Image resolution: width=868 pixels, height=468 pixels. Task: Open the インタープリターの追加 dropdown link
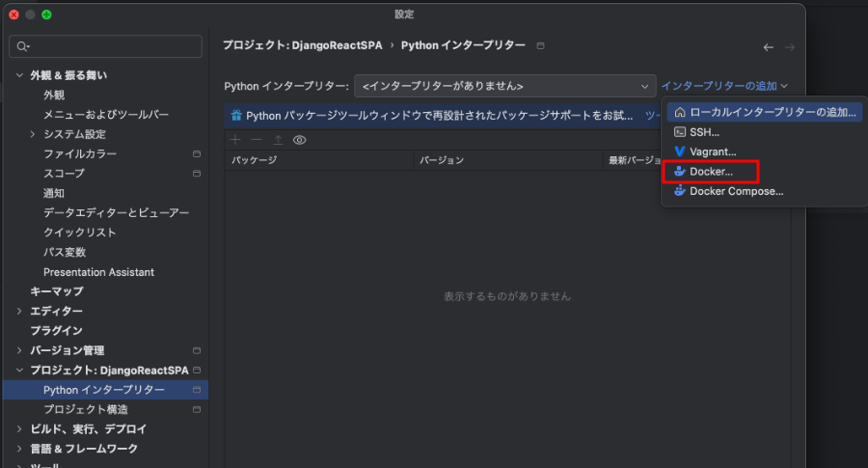(724, 86)
